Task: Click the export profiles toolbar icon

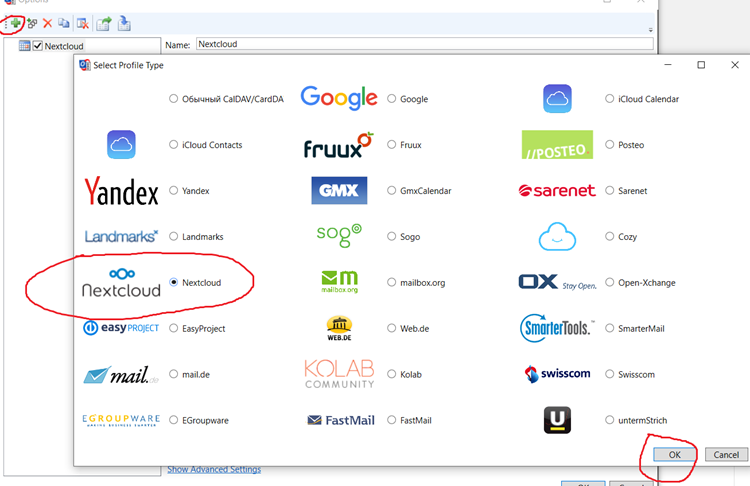Action: [x=103, y=22]
